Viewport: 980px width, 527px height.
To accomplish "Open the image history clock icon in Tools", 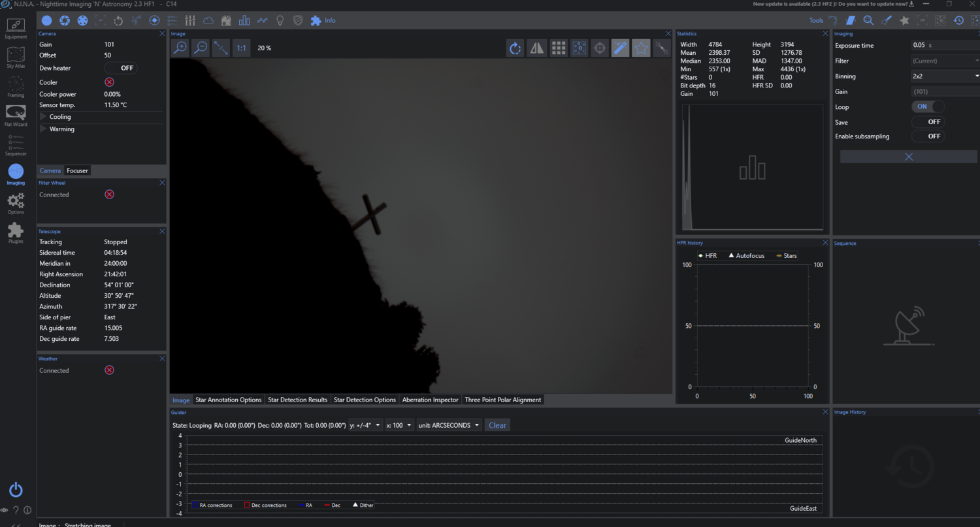I will (958, 20).
